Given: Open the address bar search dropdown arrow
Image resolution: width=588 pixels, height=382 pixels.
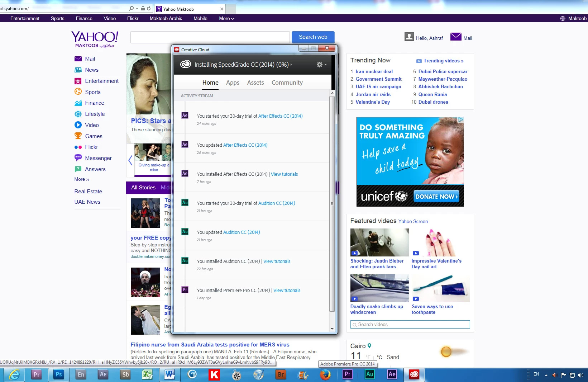Looking at the screenshot, I should tap(137, 9).
